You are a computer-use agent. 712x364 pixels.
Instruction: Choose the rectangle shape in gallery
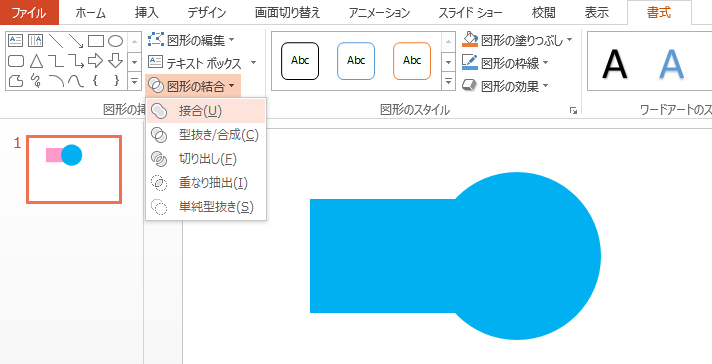click(96, 41)
